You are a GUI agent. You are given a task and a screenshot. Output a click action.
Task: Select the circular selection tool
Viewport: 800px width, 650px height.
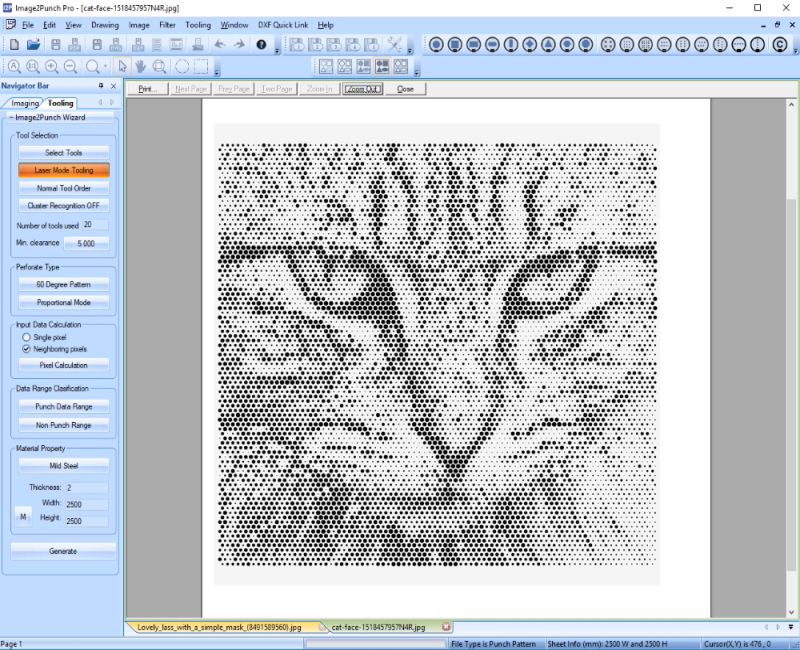(x=182, y=66)
